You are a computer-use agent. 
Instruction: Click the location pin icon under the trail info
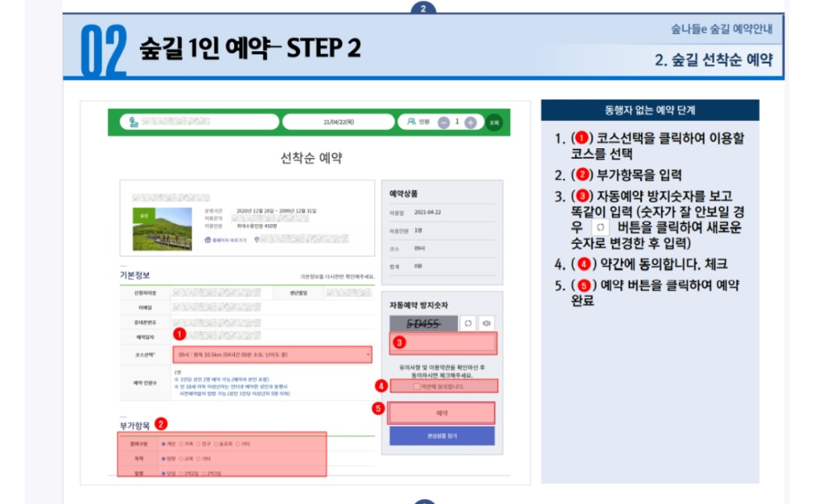[256, 240]
